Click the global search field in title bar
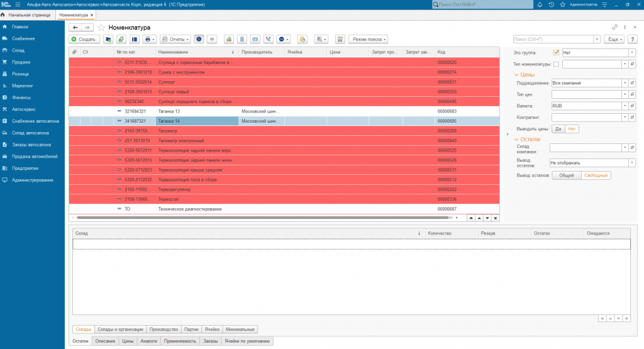The width and height of the screenshot is (644, 349). 482,4
